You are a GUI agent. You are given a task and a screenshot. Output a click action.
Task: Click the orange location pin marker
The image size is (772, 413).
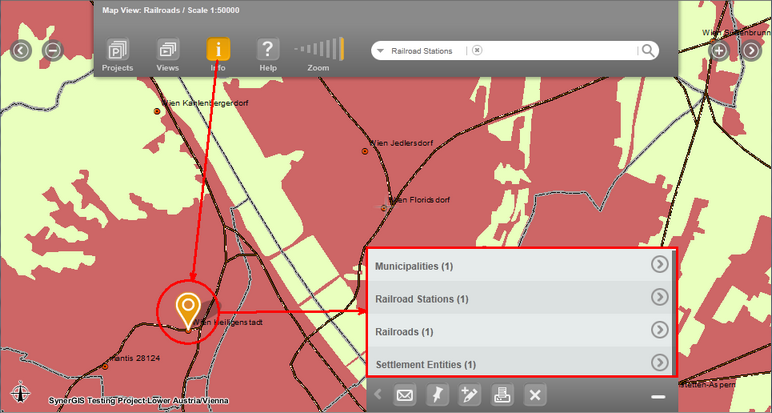188,310
